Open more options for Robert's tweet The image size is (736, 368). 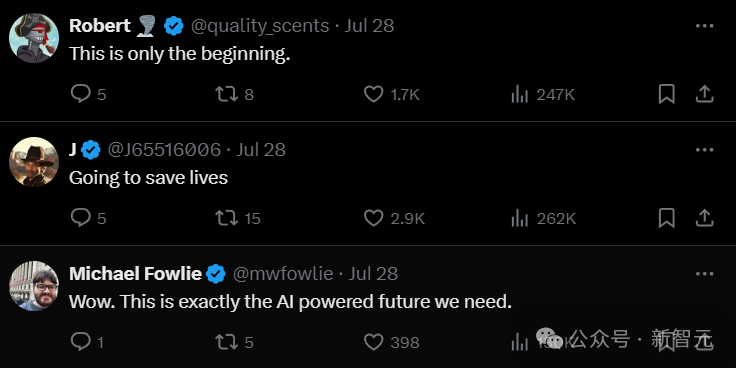tap(704, 26)
